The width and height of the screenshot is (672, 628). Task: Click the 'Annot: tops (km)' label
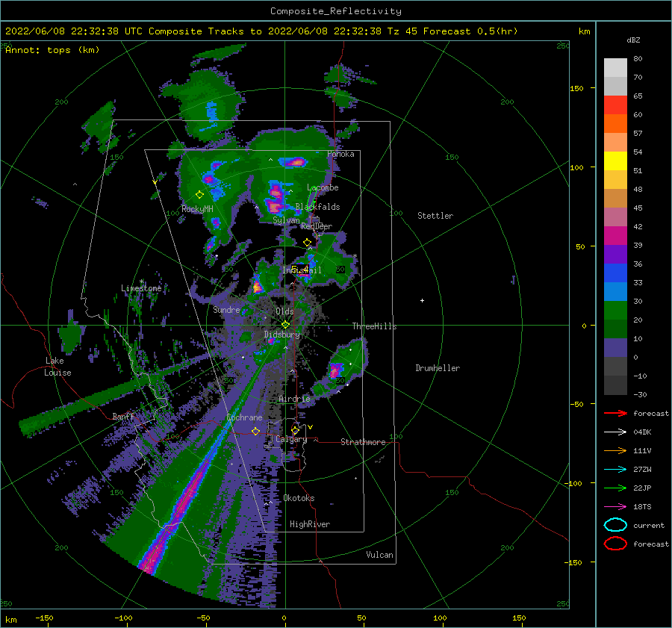pyautogui.click(x=52, y=50)
